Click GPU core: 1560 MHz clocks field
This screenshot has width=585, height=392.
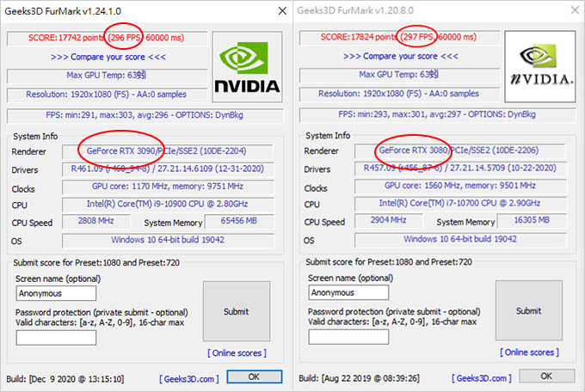pos(460,186)
